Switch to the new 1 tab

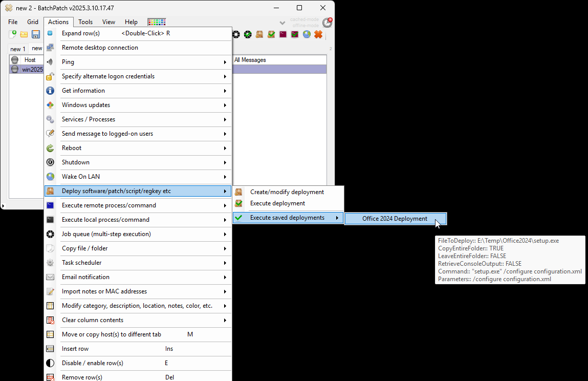click(17, 49)
